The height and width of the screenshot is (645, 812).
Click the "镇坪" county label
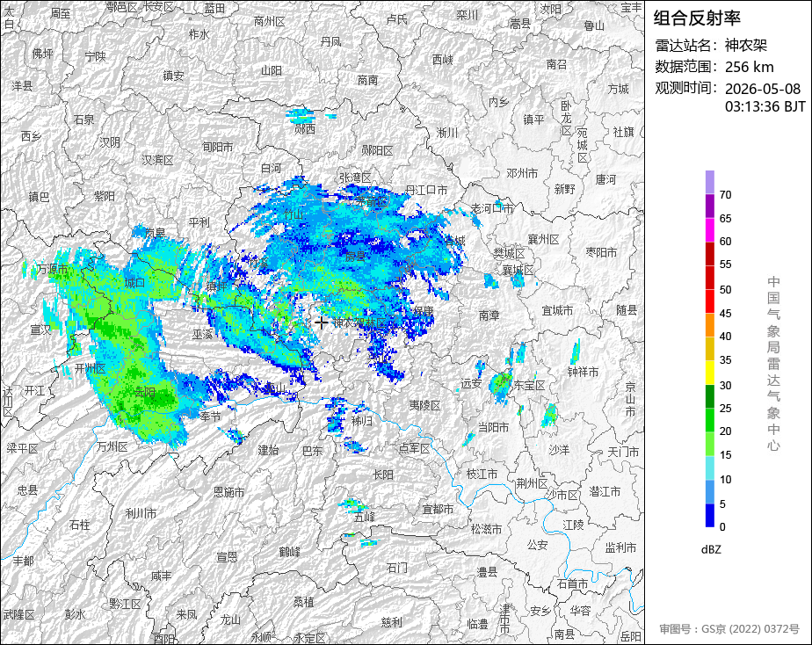coord(216,286)
